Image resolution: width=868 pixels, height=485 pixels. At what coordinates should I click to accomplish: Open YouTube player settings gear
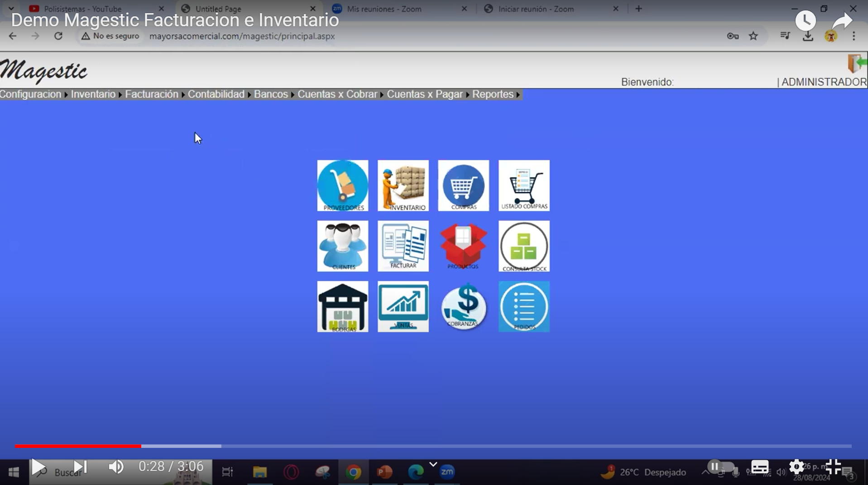click(796, 466)
